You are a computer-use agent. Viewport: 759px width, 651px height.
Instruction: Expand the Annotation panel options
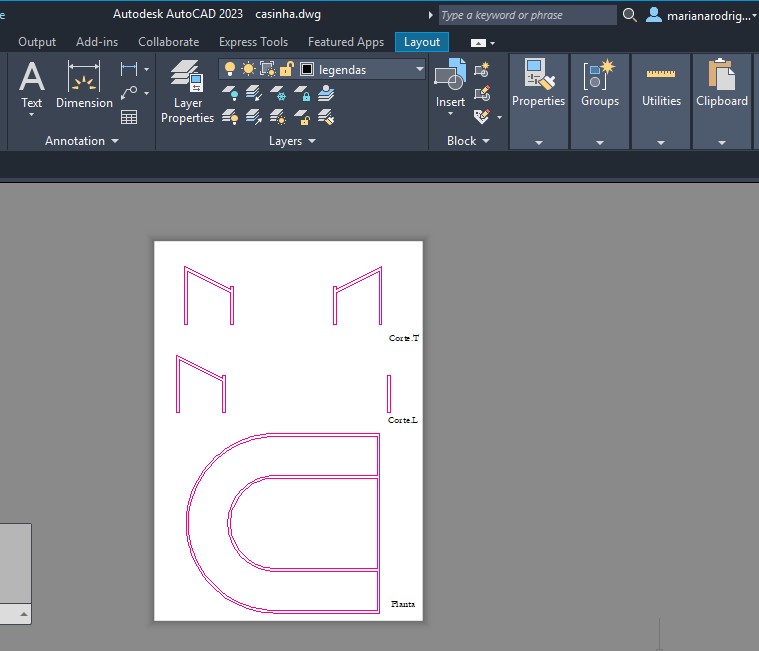[82, 141]
